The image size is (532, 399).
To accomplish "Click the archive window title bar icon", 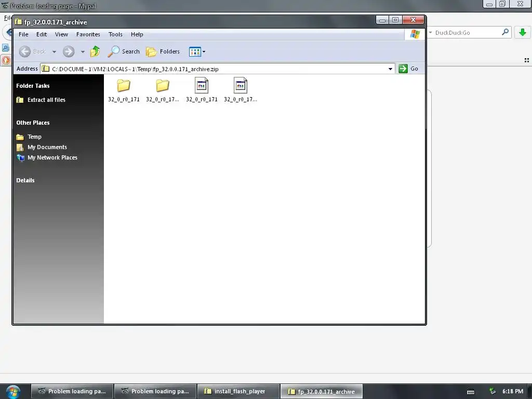I will 18,22.
